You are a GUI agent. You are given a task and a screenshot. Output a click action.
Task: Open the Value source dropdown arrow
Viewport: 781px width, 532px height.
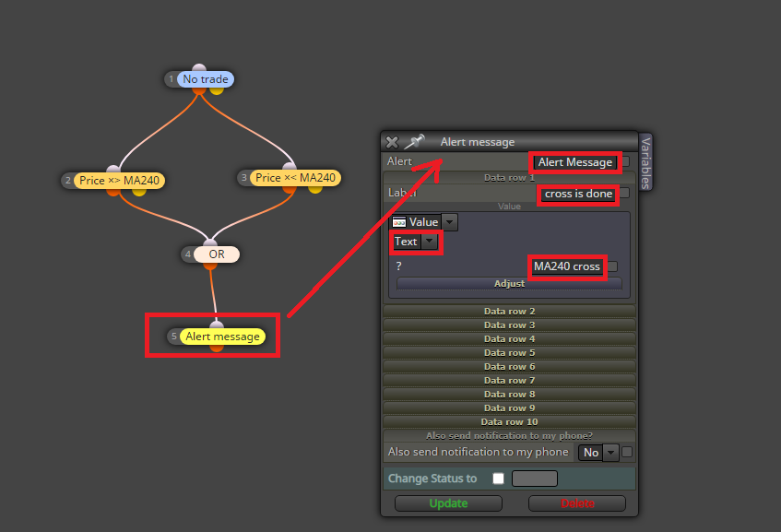(x=449, y=222)
